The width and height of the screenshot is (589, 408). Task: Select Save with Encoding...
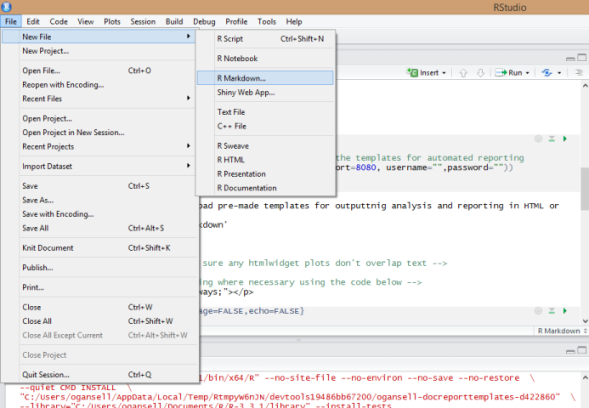(x=98, y=214)
